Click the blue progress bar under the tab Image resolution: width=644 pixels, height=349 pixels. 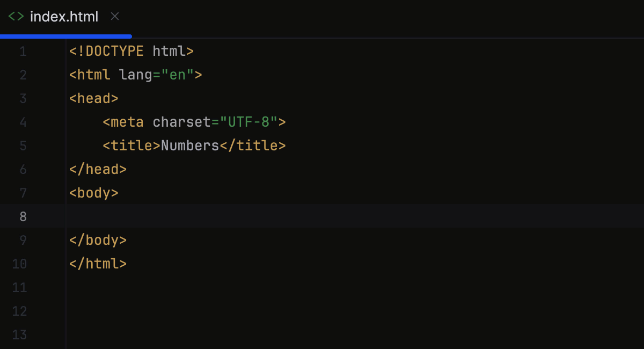coord(64,36)
